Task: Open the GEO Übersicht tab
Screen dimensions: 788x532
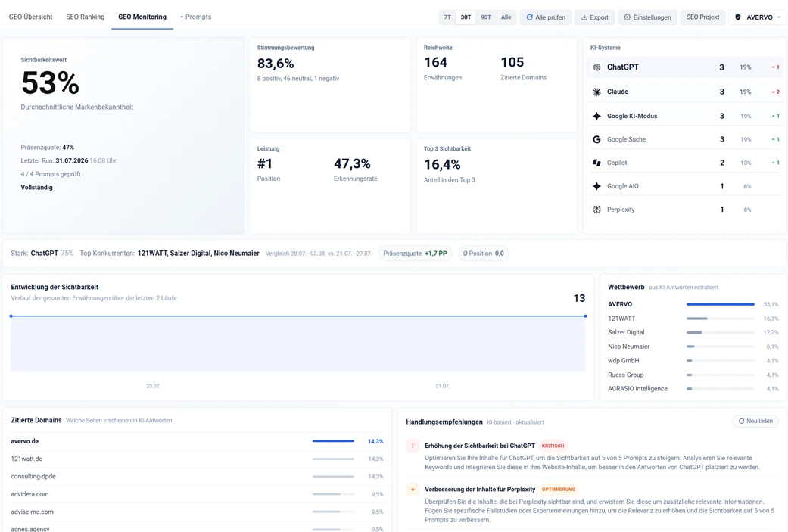Action: 30,17
